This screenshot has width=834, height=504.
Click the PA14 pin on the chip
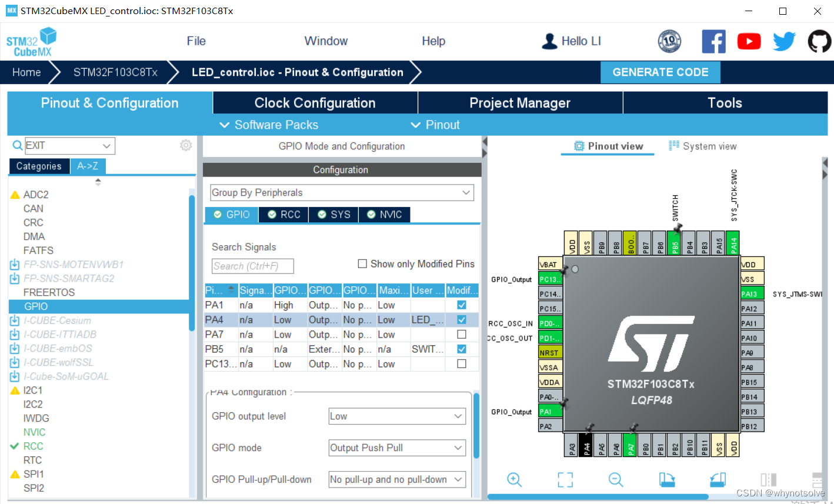[733, 243]
